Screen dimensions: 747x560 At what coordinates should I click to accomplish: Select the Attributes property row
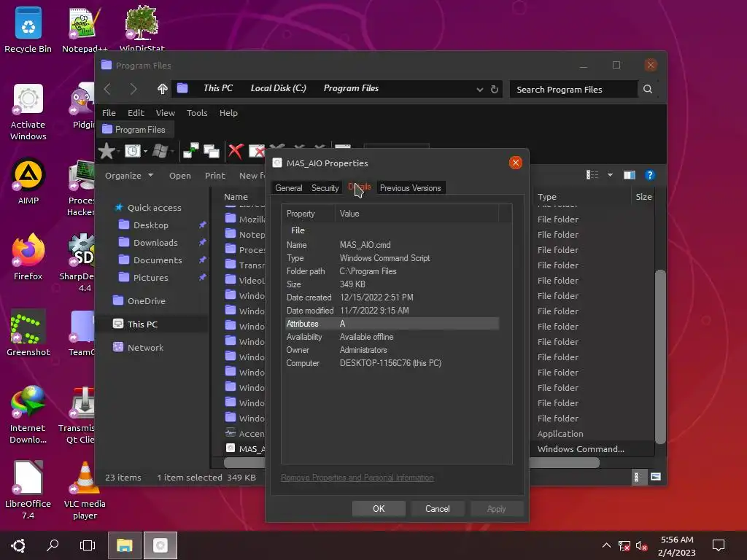392,324
